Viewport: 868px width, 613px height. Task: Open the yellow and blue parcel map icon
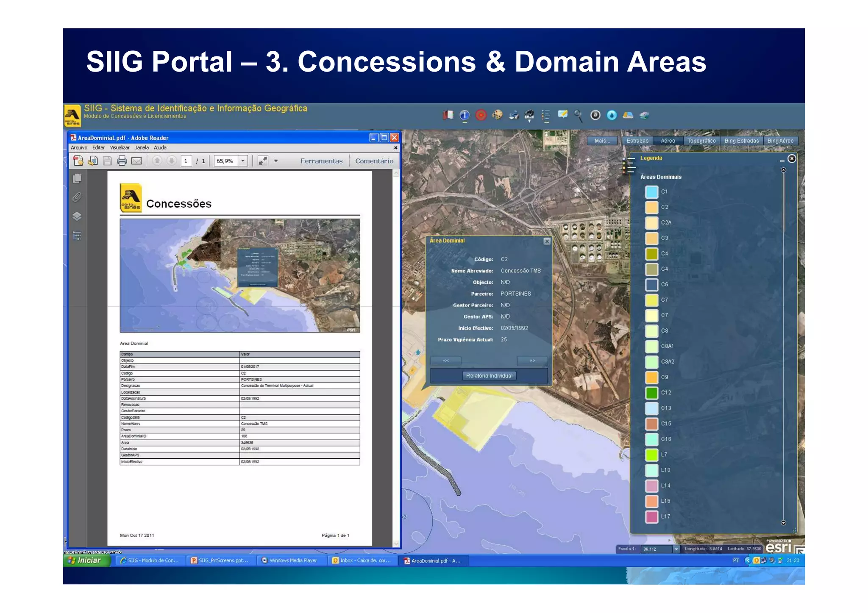pyautogui.click(x=628, y=115)
